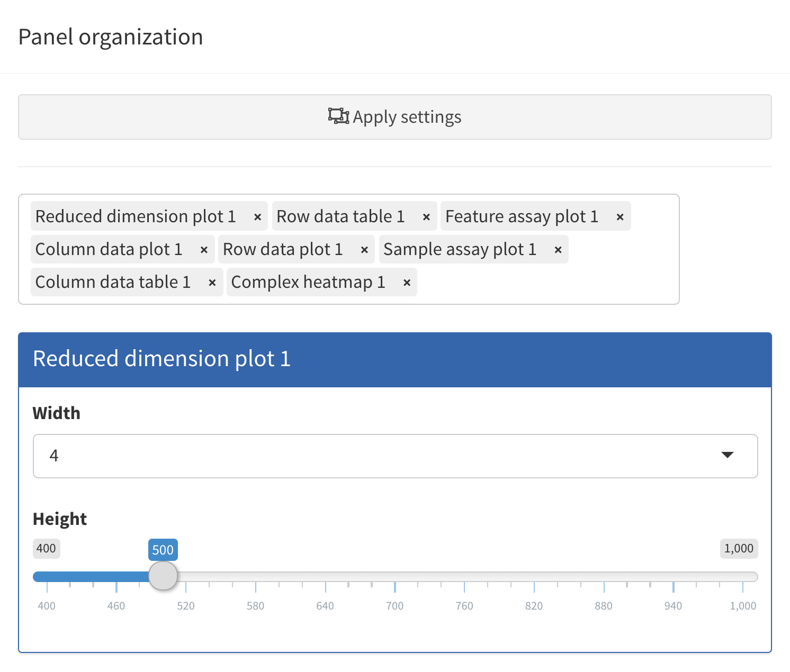
Task: Set Height slider to 700 tick
Action: 395,577
